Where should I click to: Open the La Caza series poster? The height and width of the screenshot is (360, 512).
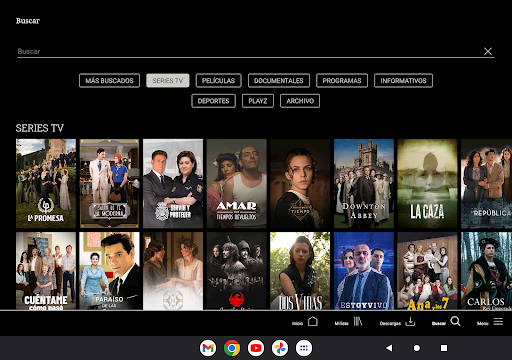click(x=427, y=184)
